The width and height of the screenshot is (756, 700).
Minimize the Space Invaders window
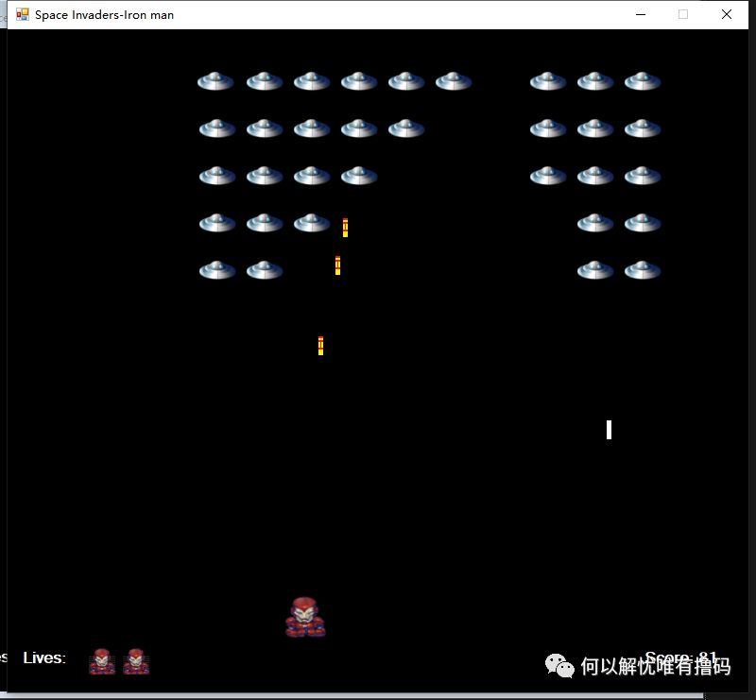pos(641,14)
